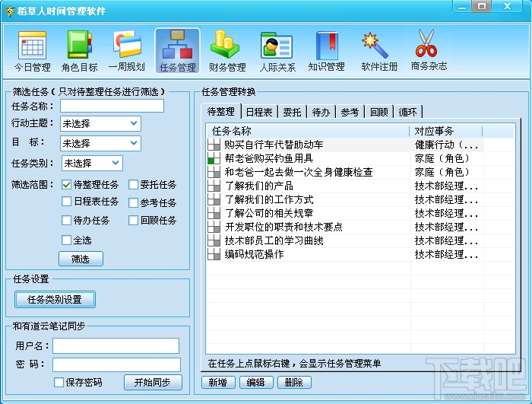This screenshot has height=404, width=532.
Task: Open 任务类别设置 button
Action: [x=55, y=299]
